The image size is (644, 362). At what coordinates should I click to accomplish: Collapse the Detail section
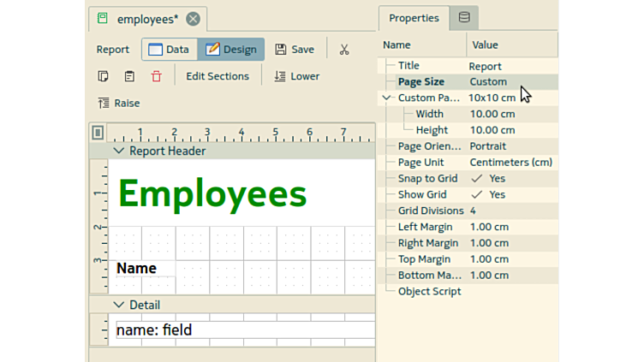[119, 305]
